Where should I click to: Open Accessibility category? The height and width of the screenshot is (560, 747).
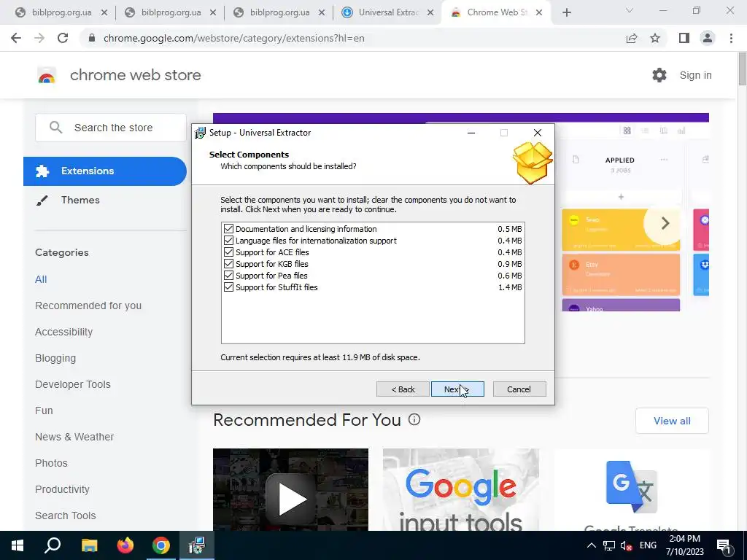[64, 332]
